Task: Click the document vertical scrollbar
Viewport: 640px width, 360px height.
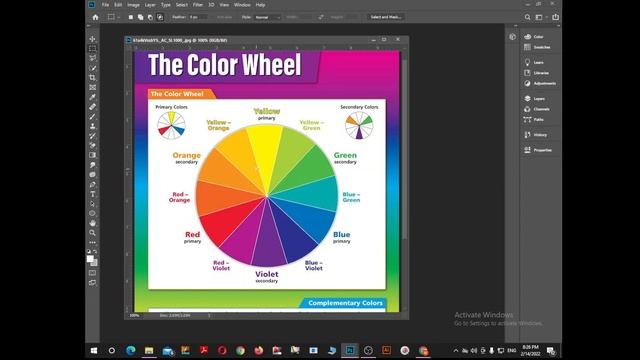Action: click(404, 149)
